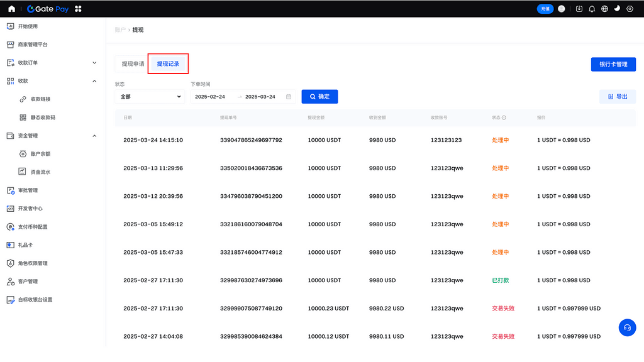Open the customer support chat bubble
Screen dimensions: 644x362
click(627, 327)
